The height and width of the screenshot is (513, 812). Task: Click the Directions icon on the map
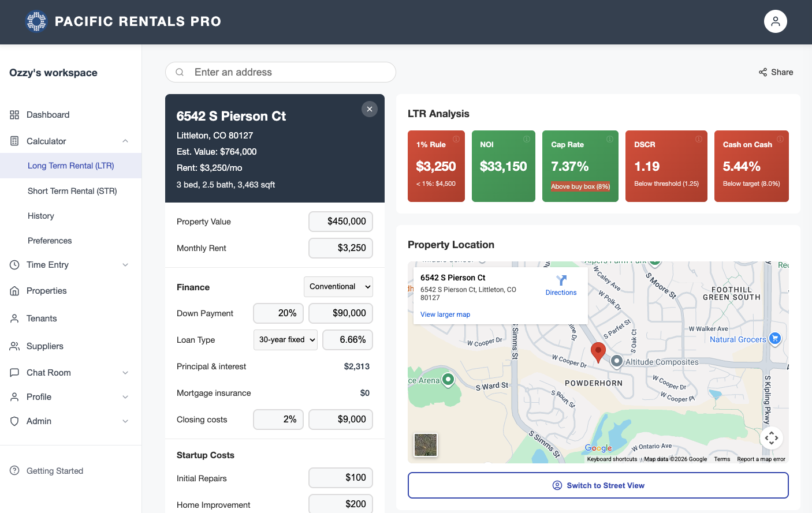(x=561, y=282)
